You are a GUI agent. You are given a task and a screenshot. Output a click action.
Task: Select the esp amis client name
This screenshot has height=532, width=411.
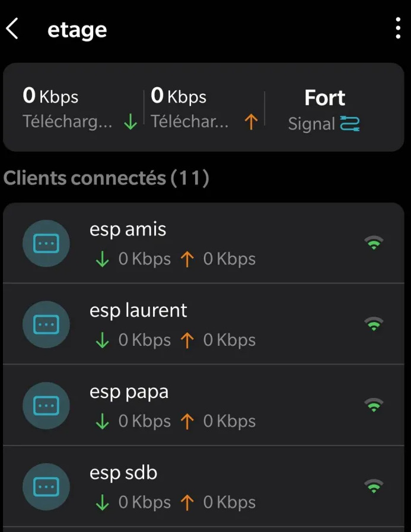(x=128, y=230)
